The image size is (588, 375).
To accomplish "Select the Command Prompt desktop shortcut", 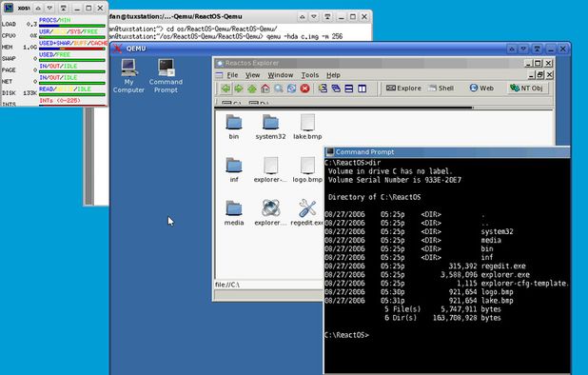I will point(166,76).
